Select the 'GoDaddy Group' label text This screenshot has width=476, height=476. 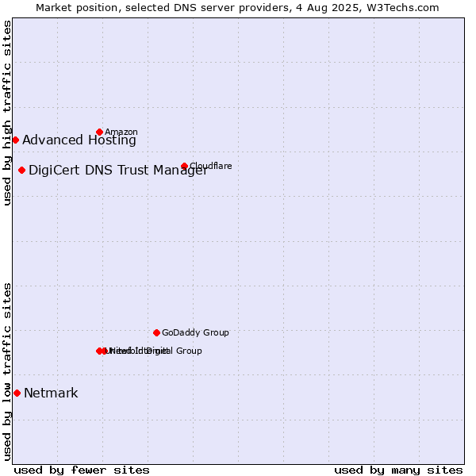pyautogui.click(x=195, y=332)
